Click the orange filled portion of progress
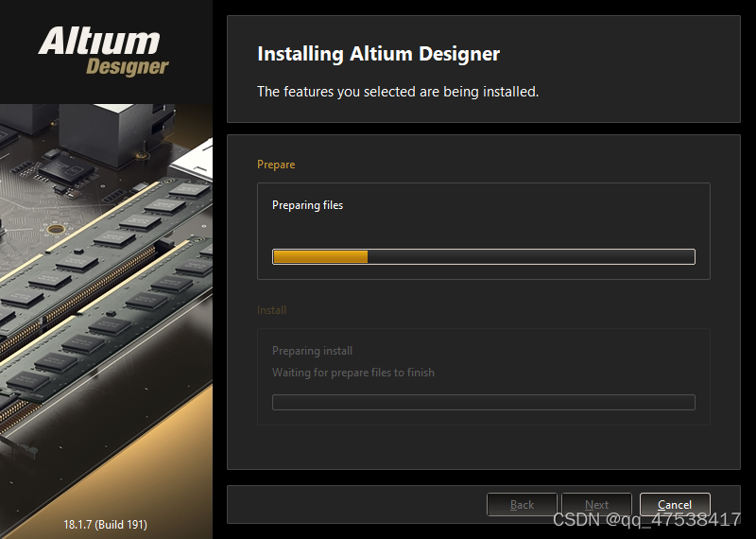The image size is (756, 539). [x=320, y=256]
